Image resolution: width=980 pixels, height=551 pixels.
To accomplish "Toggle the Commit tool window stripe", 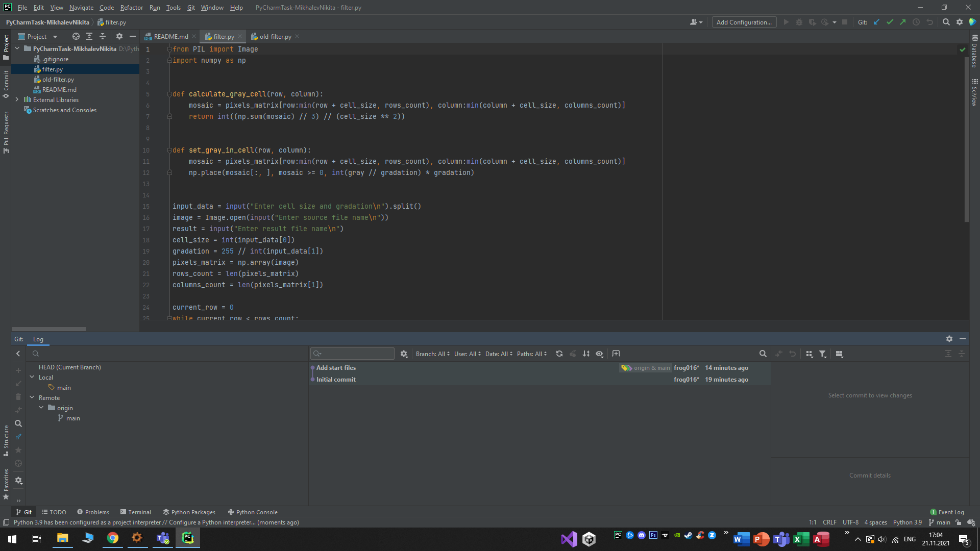I will click(x=6, y=84).
